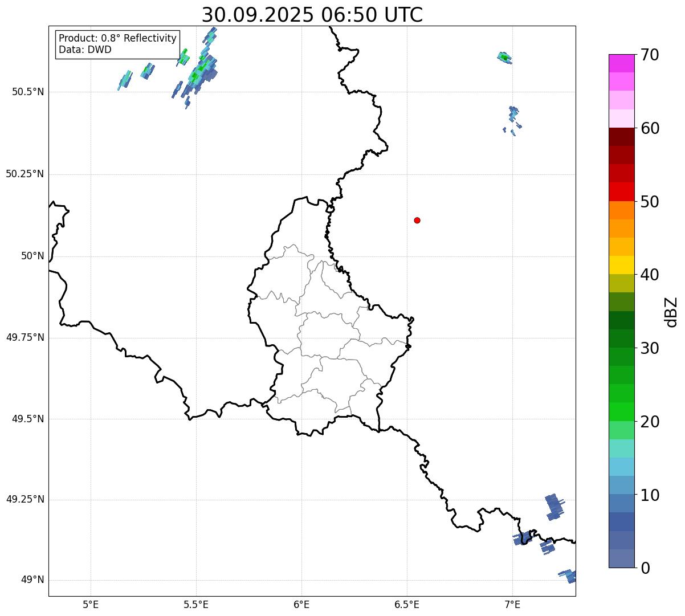685x616 pixels.
Task: Click the 5°E longitude tick label
Action: click(x=91, y=604)
